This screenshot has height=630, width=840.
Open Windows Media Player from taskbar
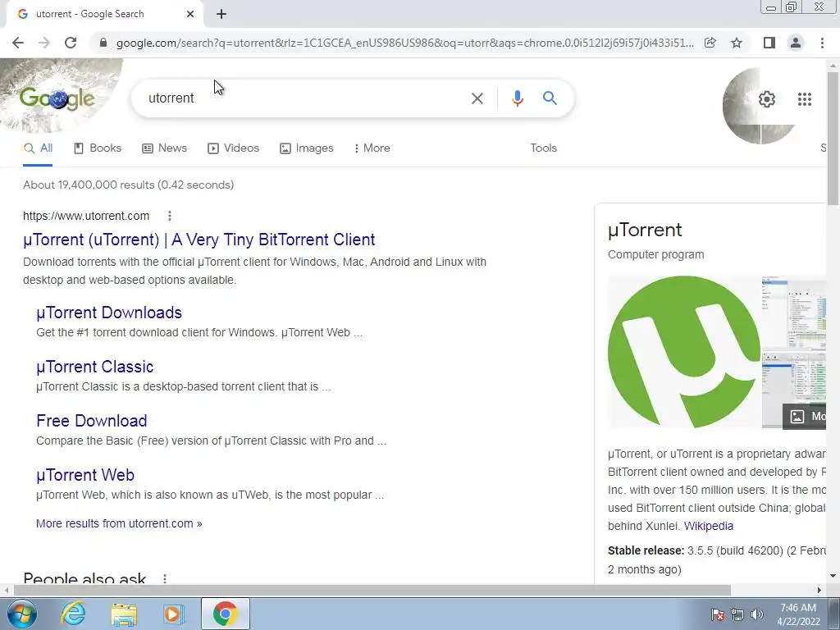coord(174,614)
